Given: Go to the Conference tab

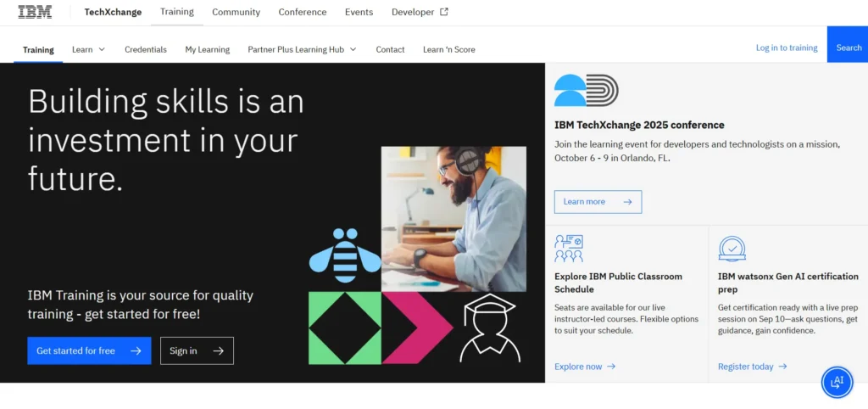Looking at the screenshot, I should (303, 12).
